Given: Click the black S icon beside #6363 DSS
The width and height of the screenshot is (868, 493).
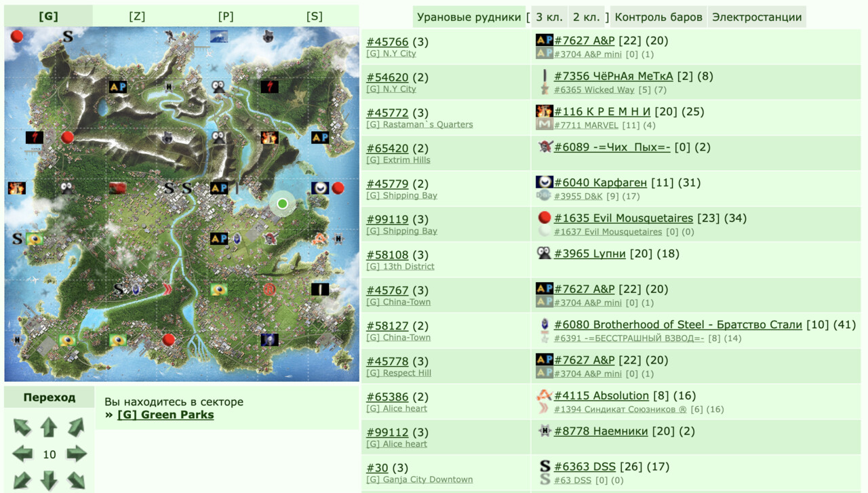Looking at the screenshot, I should coord(545,467).
